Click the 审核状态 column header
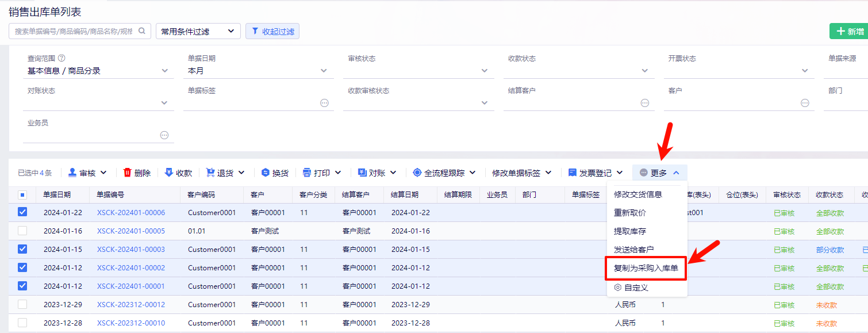Viewport: 868px width, 333px height. pyautogui.click(x=788, y=195)
